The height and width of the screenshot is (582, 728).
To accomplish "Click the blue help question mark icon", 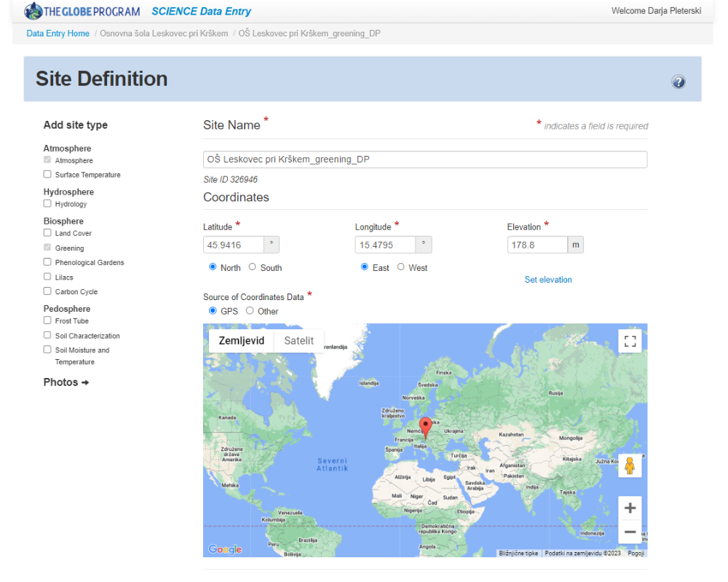I will [x=678, y=82].
